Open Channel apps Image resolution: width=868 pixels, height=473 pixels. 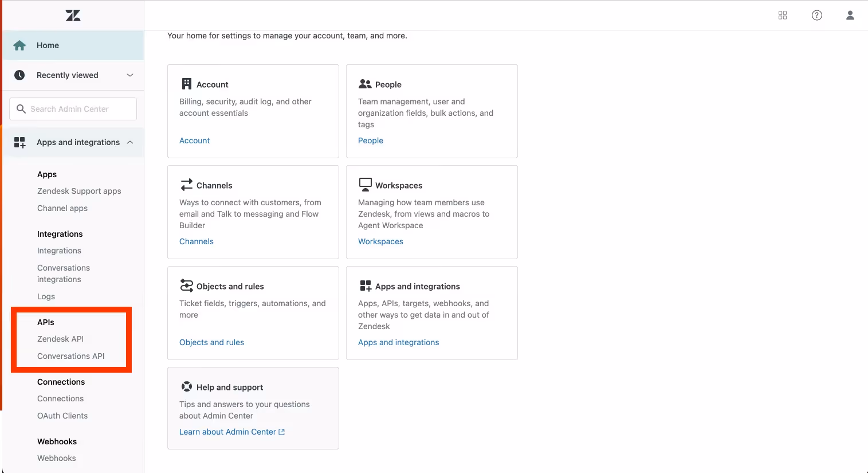coord(62,208)
